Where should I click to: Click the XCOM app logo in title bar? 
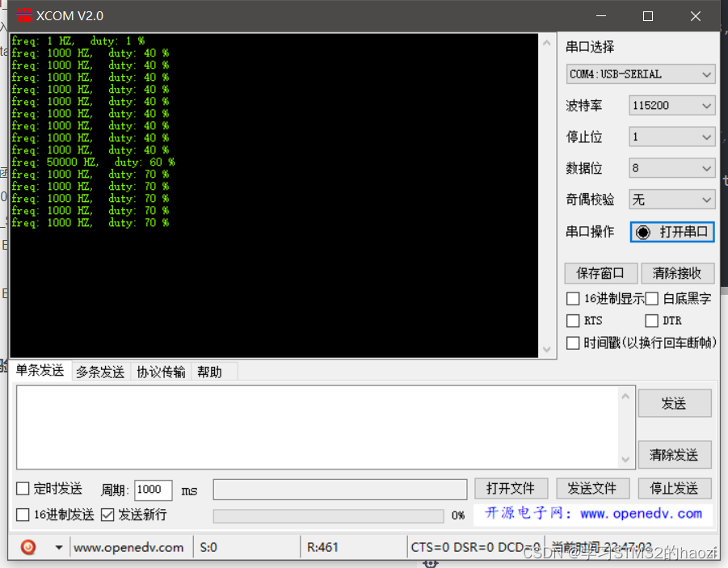[x=24, y=16]
